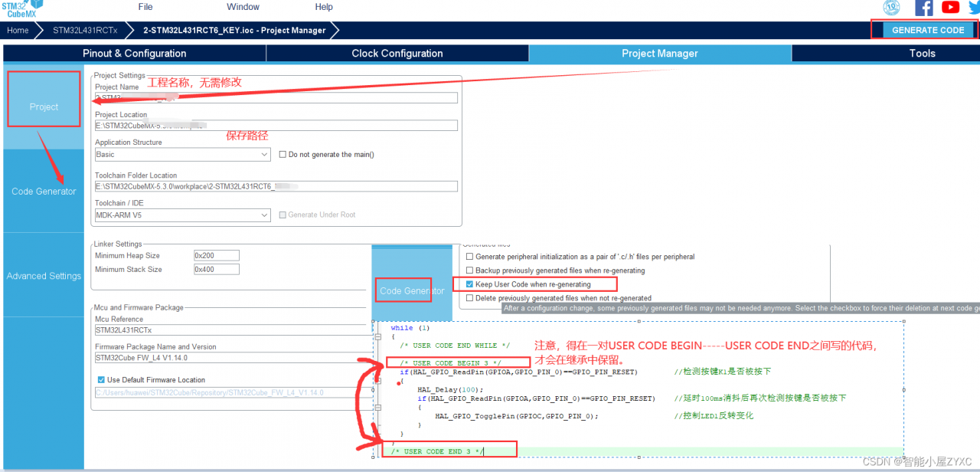Select the Project side tab
980x472 pixels.
(44, 107)
